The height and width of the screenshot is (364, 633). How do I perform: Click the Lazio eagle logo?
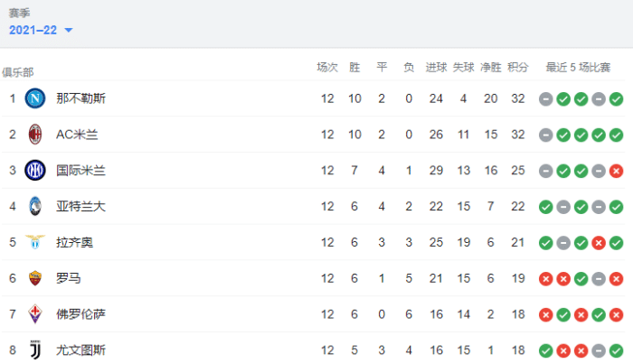(35, 242)
